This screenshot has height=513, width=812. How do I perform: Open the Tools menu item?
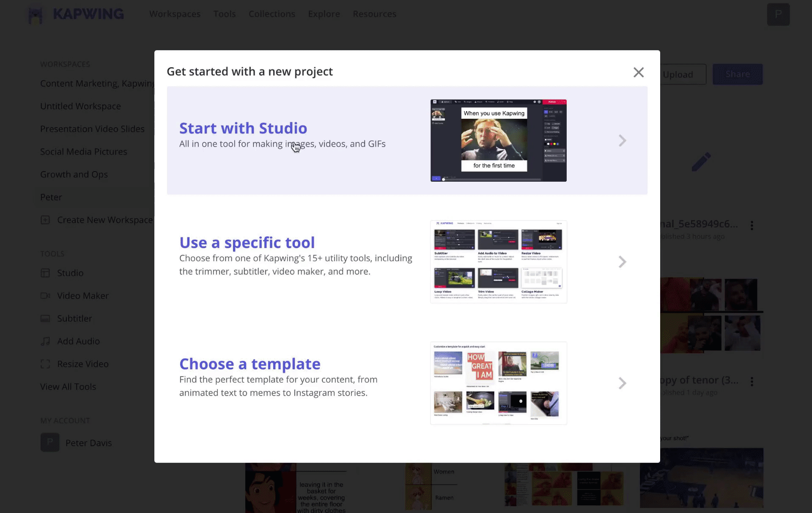[x=224, y=14]
